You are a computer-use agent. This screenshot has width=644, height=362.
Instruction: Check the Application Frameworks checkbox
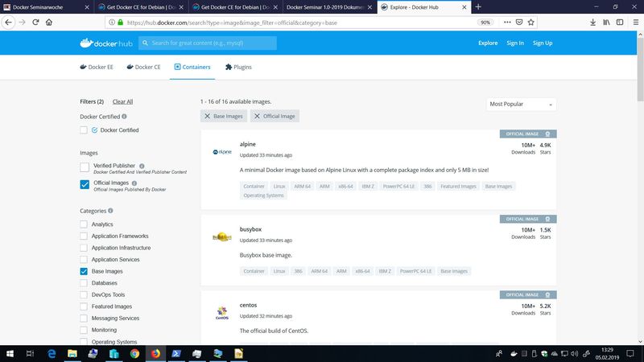pos(84,236)
